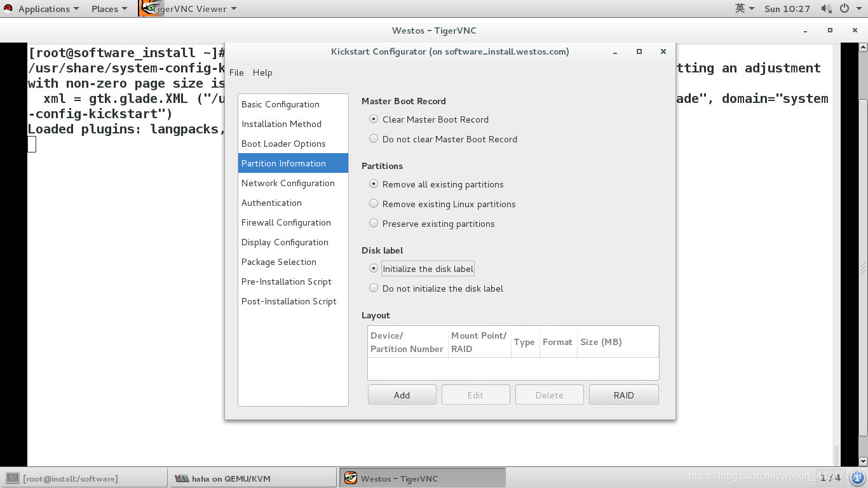The image size is (868, 488).
Task: Select Post-Installation Script in the sidebar
Action: click(x=293, y=301)
